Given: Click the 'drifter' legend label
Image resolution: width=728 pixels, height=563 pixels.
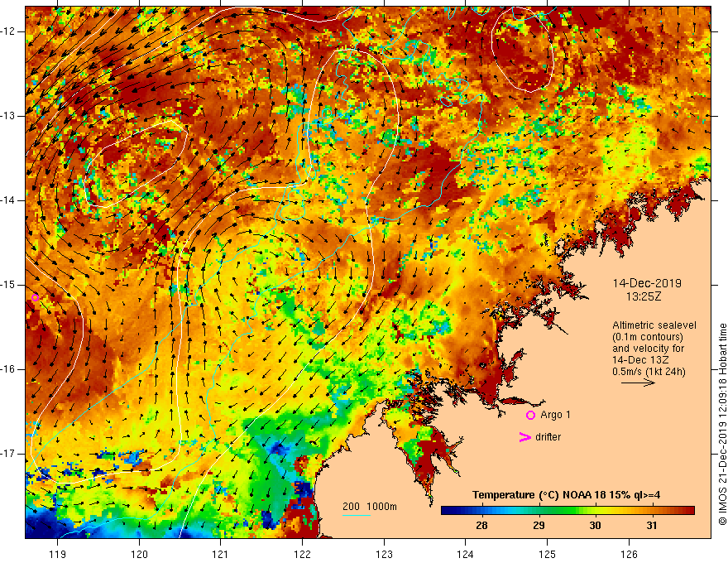Looking at the screenshot, I should pos(548,437).
